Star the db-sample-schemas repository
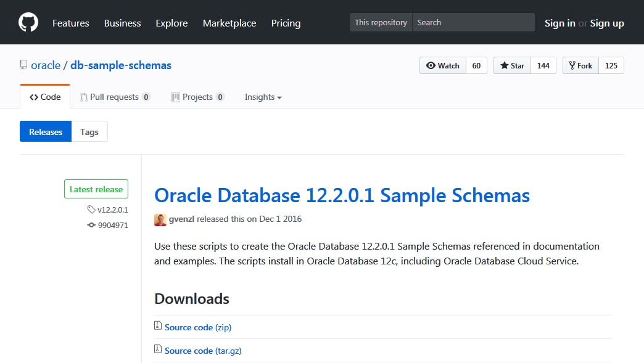The width and height of the screenshot is (644, 363). coord(512,65)
